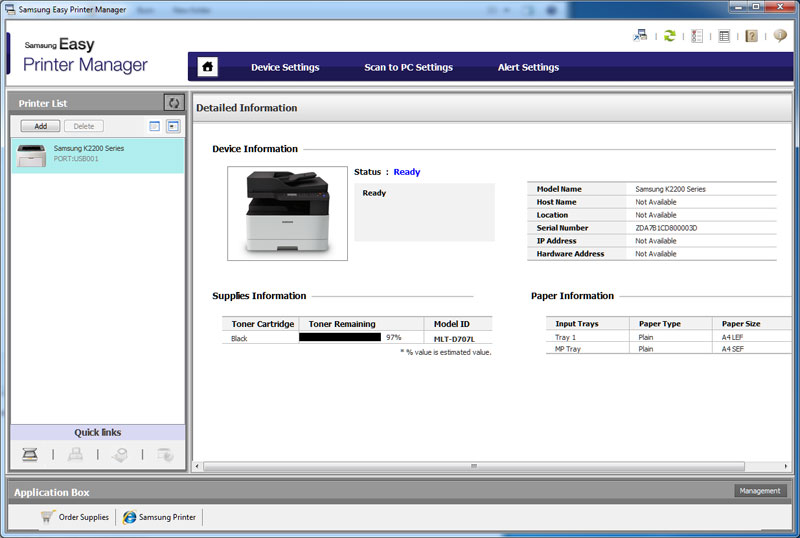Switch printer list to thumbnail view icon
The width and height of the screenshot is (800, 538).
click(x=173, y=126)
